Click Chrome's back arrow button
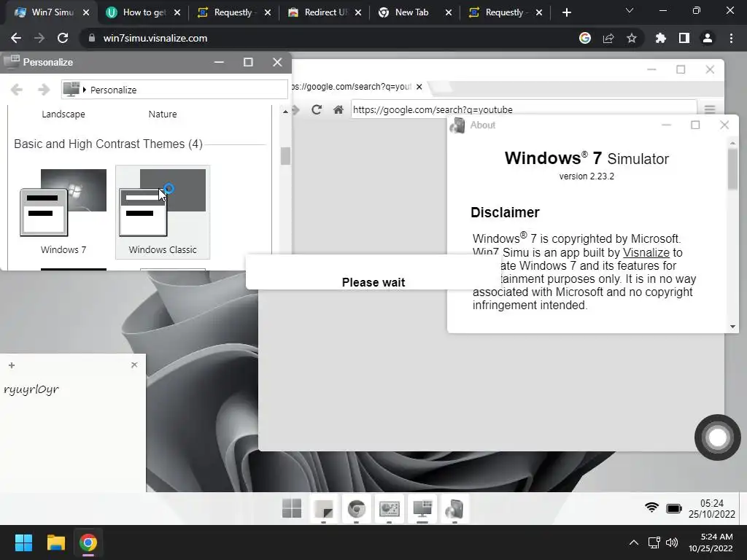 pos(16,38)
